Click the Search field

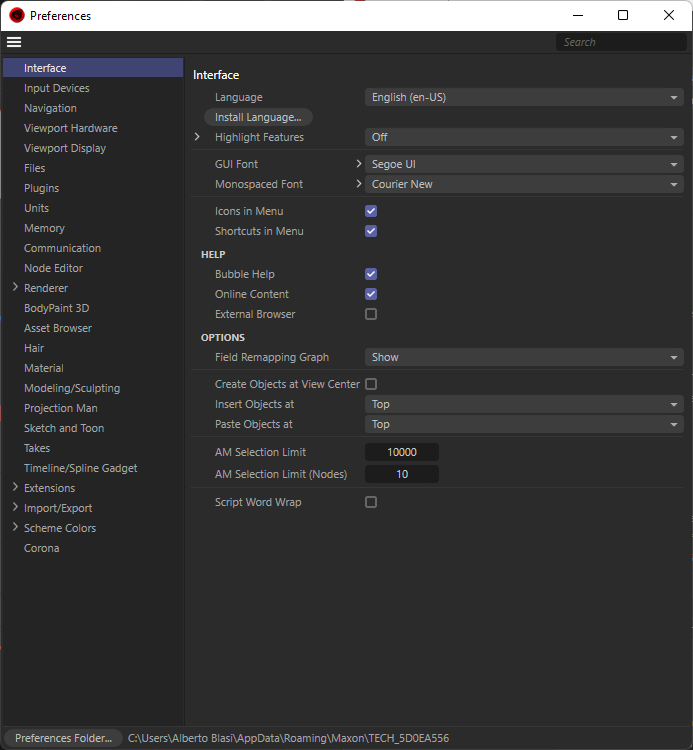621,42
